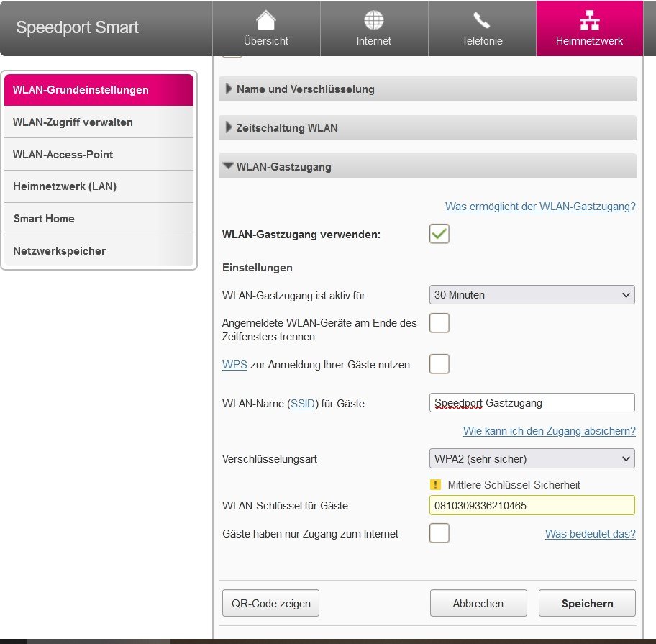This screenshot has width=656, height=644.
Task: Open the Heimnetzwerk network icon tab
Action: click(590, 29)
